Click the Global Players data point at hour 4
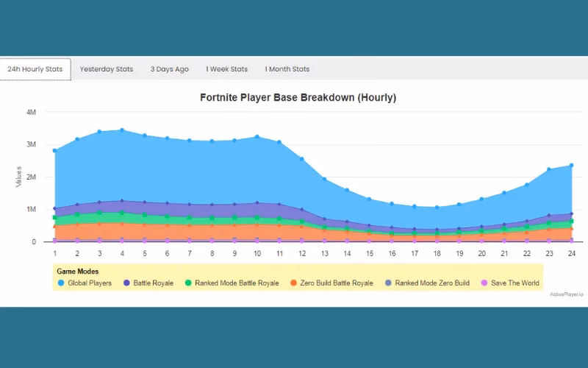This screenshot has height=368, width=588. coord(122,130)
